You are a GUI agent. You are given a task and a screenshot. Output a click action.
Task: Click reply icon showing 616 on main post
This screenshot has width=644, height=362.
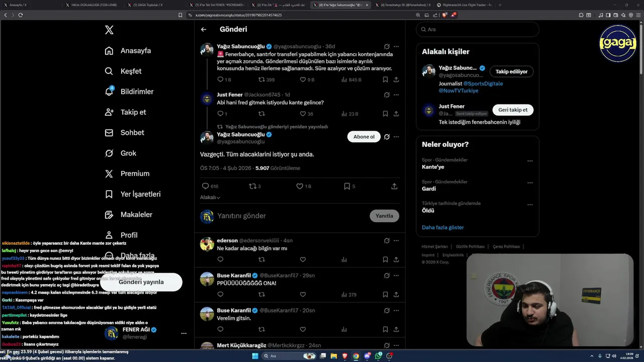[x=210, y=186]
